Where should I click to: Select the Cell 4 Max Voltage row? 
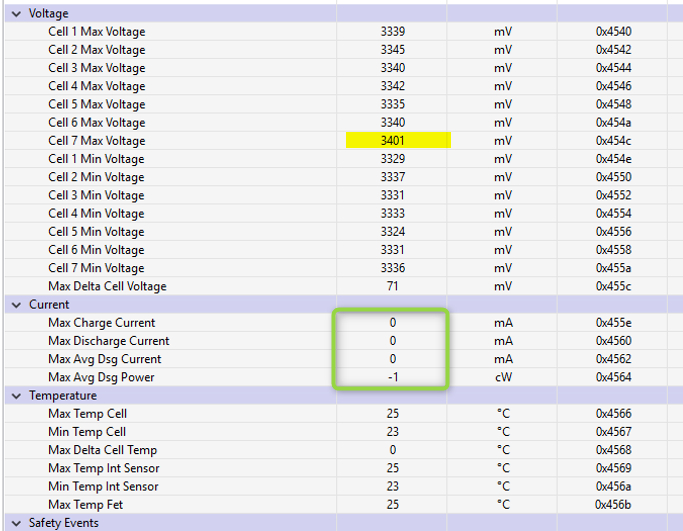pos(343,86)
